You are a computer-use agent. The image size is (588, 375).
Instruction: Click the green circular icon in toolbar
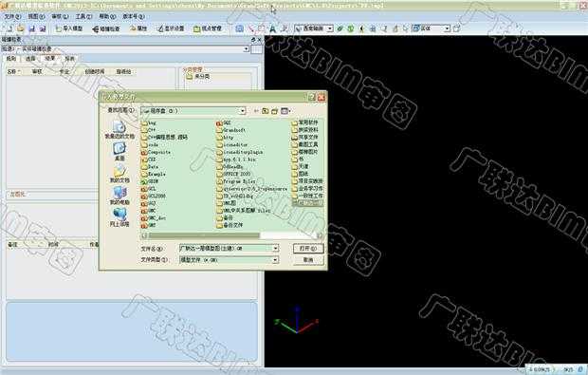point(351,28)
